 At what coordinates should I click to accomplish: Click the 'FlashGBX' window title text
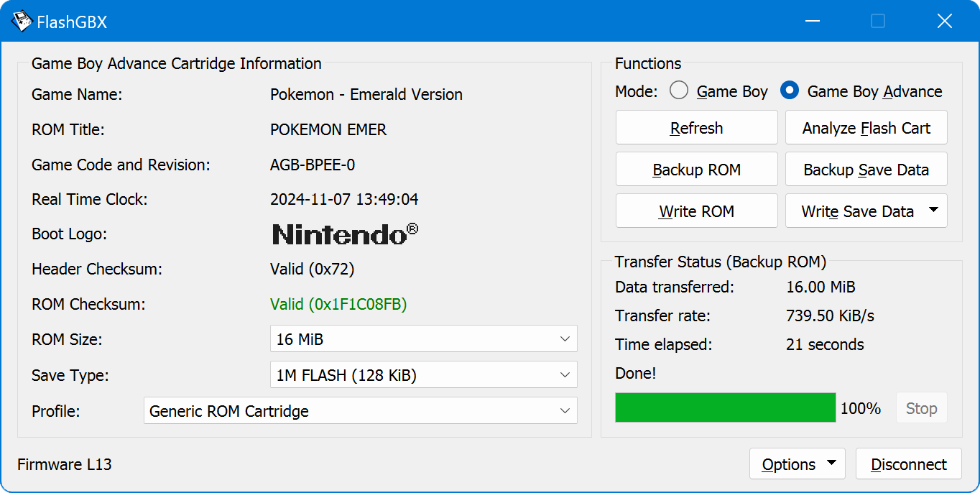pyautogui.click(x=72, y=22)
